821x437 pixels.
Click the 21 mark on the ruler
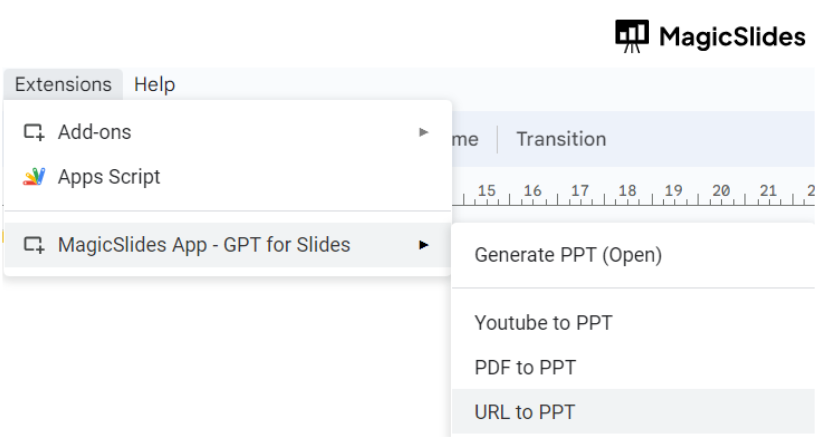coord(768,190)
